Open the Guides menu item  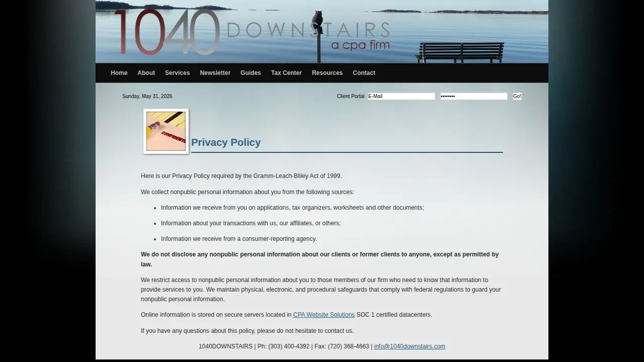(x=251, y=73)
